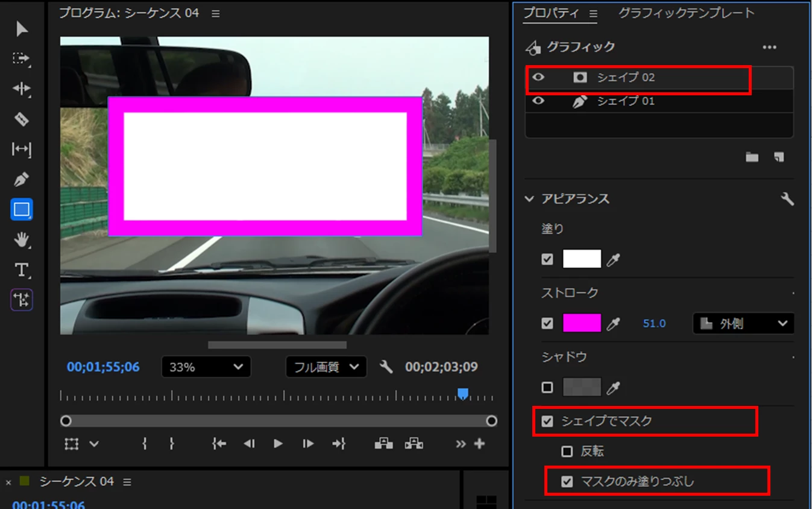
Task: Step forward one frame
Action: (308, 444)
